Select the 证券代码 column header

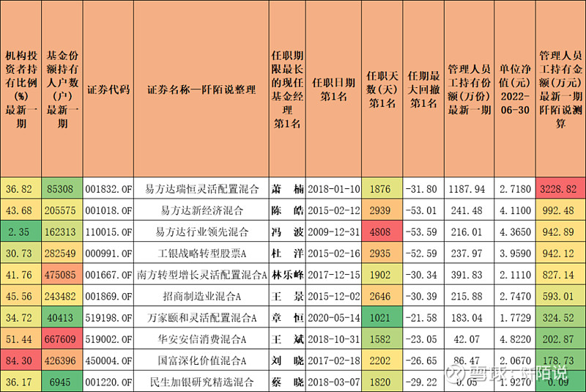coord(108,89)
